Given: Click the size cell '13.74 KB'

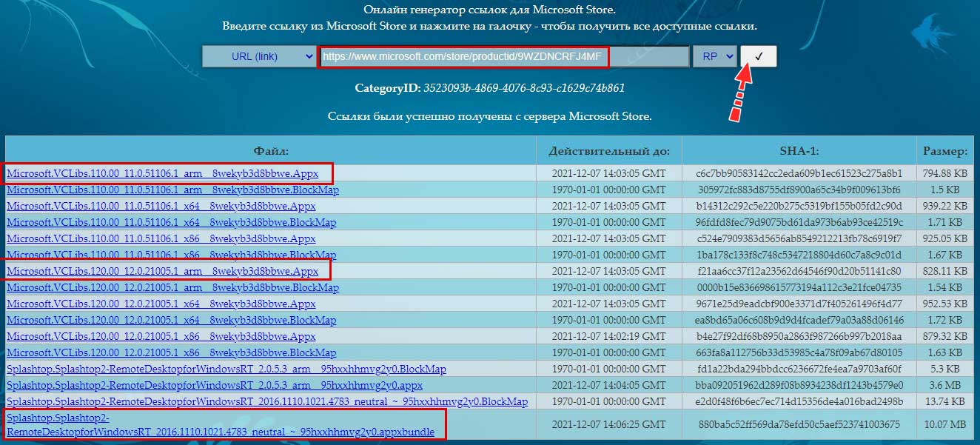Looking at the screenshot, I should 945,401.
